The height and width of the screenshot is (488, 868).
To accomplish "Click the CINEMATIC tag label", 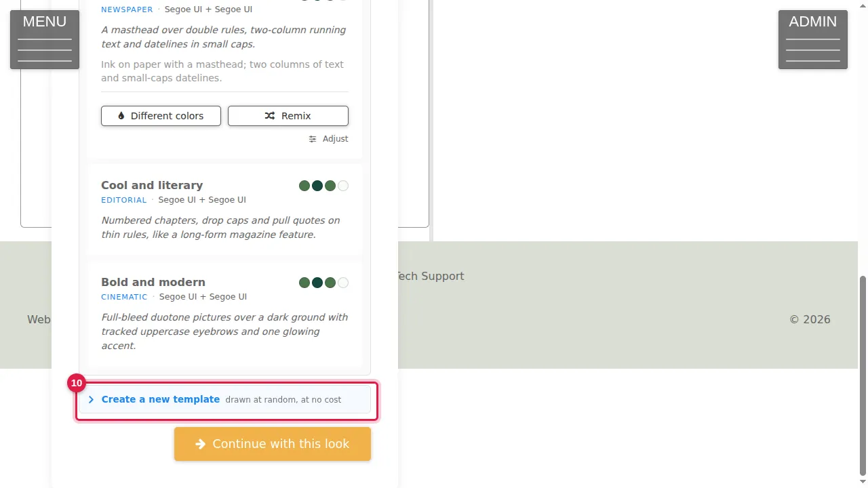I will 124,297.
